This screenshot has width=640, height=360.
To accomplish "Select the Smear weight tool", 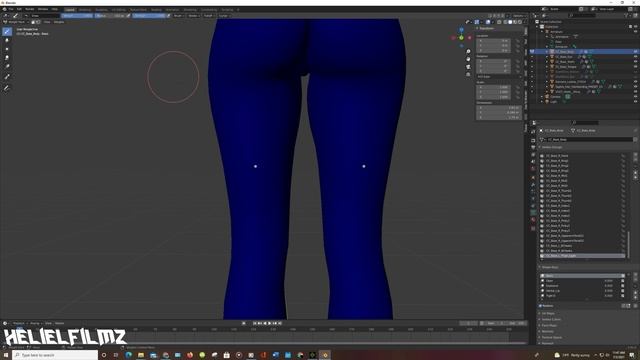I will 7,58.
